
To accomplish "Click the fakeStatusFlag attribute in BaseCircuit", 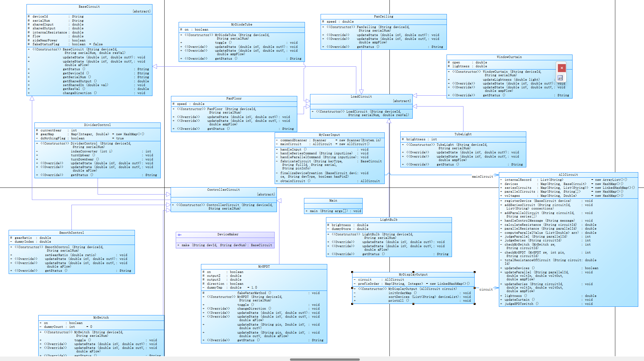I will (x=65, y=44).
